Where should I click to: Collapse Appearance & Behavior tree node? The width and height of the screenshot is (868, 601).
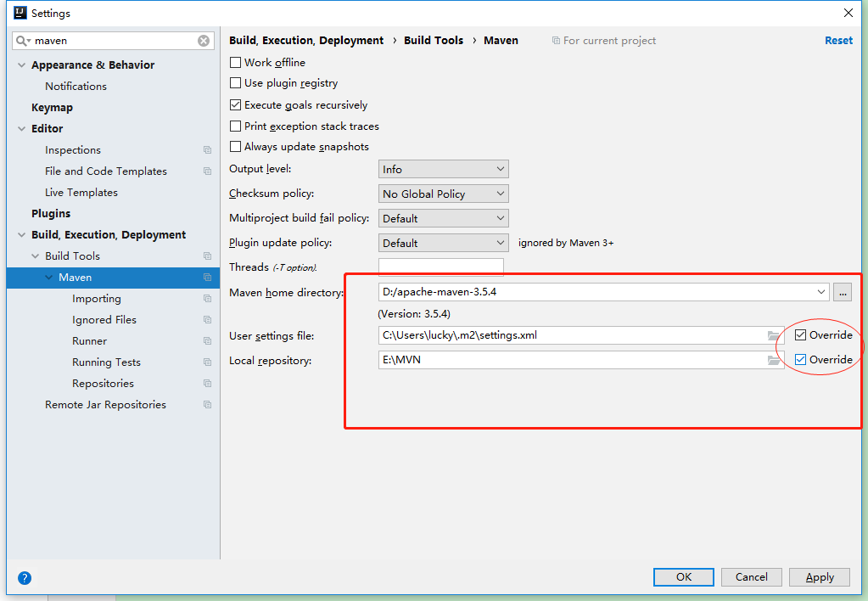tap(21, 65)
